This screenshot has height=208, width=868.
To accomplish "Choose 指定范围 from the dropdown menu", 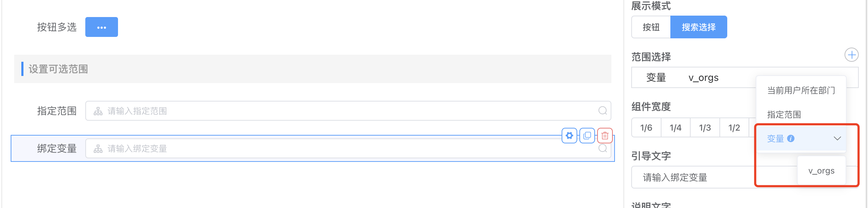I will (784, 115).
